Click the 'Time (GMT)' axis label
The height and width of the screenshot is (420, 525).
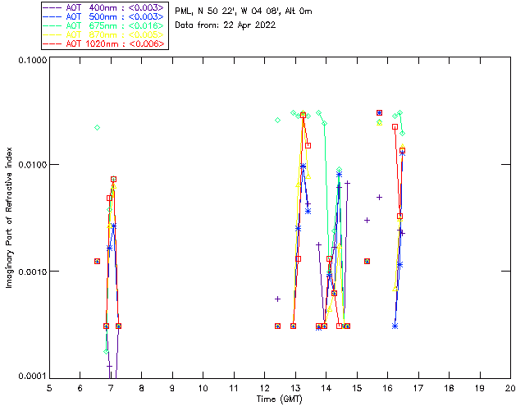pos(280,399)
